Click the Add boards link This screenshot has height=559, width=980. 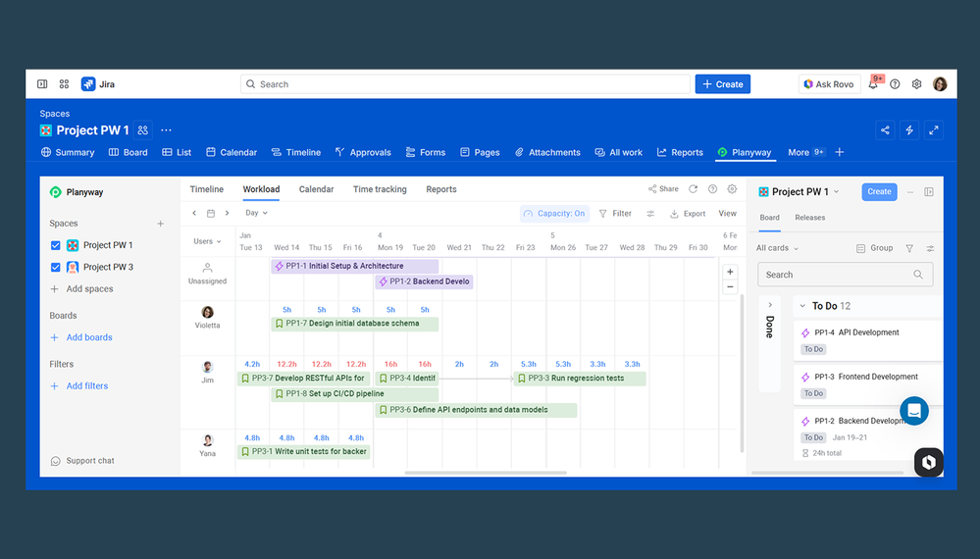(x=81, y=337)
